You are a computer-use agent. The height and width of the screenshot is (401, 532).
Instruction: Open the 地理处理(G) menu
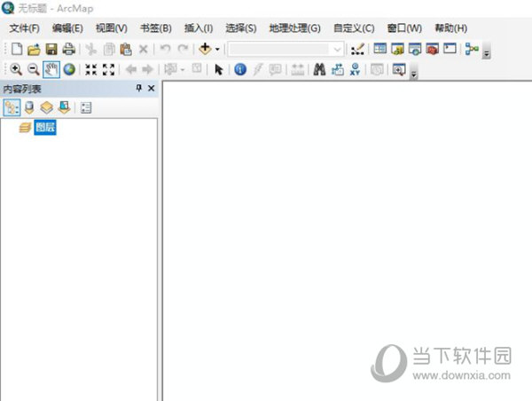[295, 28]
